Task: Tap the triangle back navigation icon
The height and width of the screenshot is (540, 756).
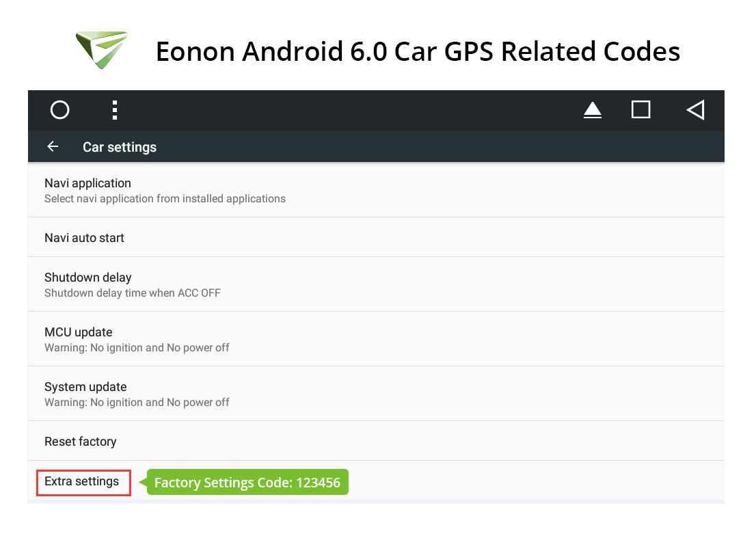Action: click(695, 110)
